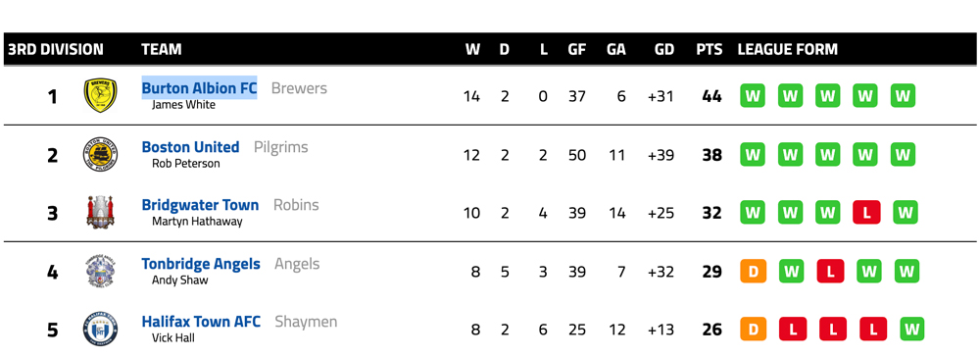Image resolution: width=980 pixels, height=357 pixels.
Task: Click the LEAGUE FORM column header
Action: [x=788, y=49]
